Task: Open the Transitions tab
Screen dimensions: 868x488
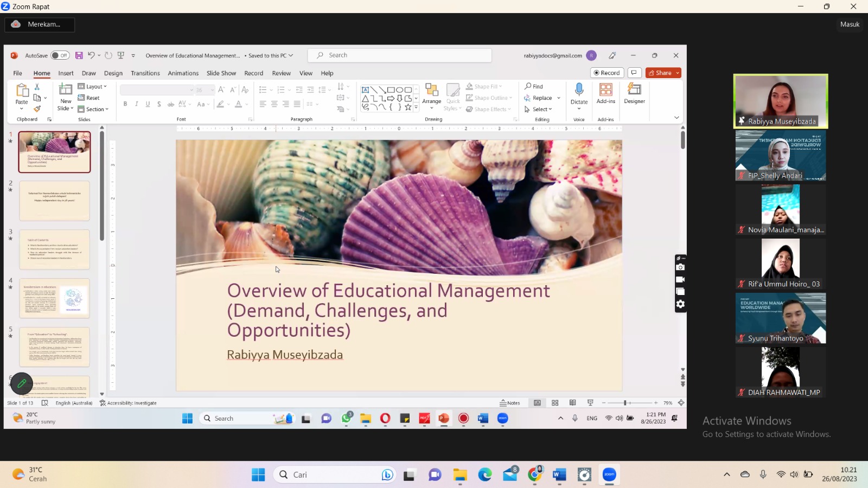Action: point(145,73)
